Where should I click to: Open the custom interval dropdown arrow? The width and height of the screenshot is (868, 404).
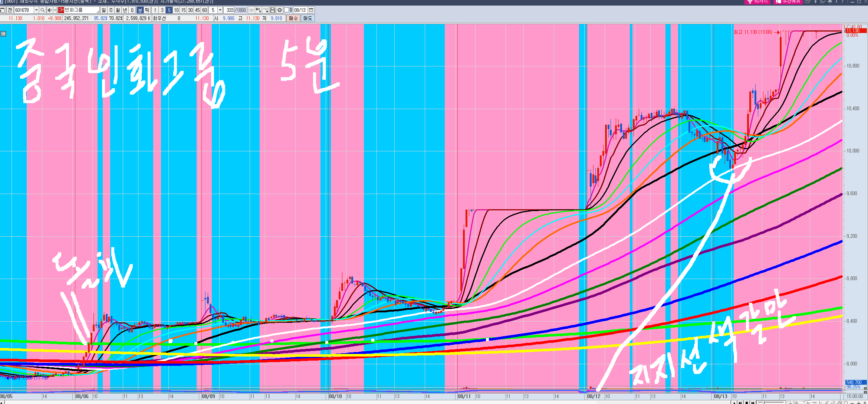click(x=220, y=10)
